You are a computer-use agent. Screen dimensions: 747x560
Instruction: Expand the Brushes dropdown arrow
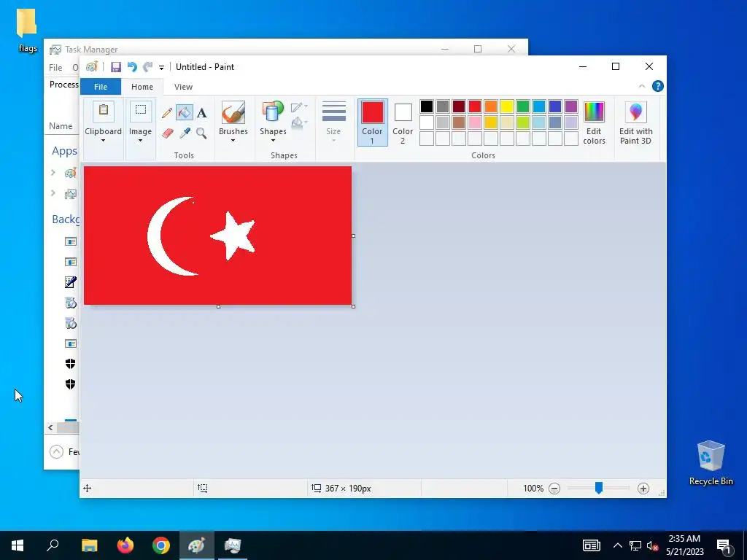233,141
